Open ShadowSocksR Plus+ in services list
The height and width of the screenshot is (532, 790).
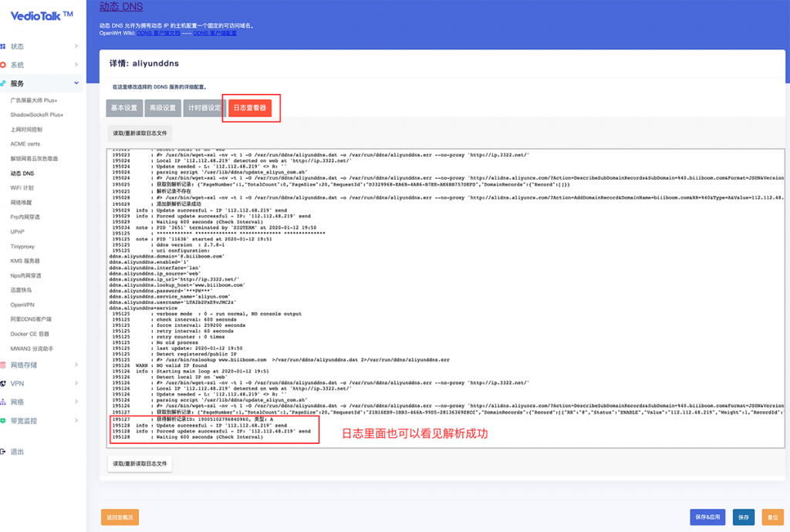[x=37, y=115]
